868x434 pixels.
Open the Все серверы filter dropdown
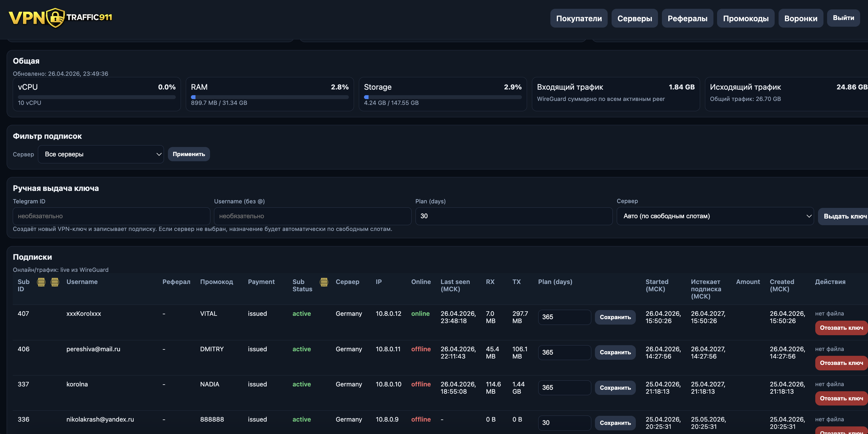(x=101, y=154)
